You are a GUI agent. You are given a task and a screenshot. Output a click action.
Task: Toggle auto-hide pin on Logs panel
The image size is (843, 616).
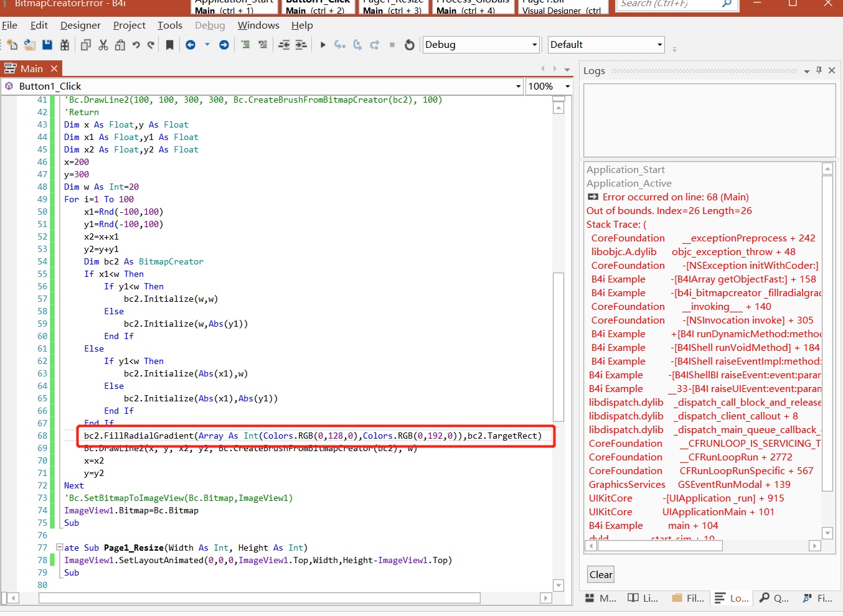(819, 70)
